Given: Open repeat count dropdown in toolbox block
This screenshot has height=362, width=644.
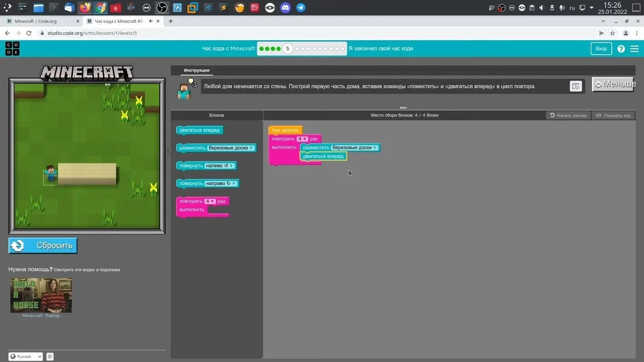Looking at the screenshot, I should [x=210, y=202].
